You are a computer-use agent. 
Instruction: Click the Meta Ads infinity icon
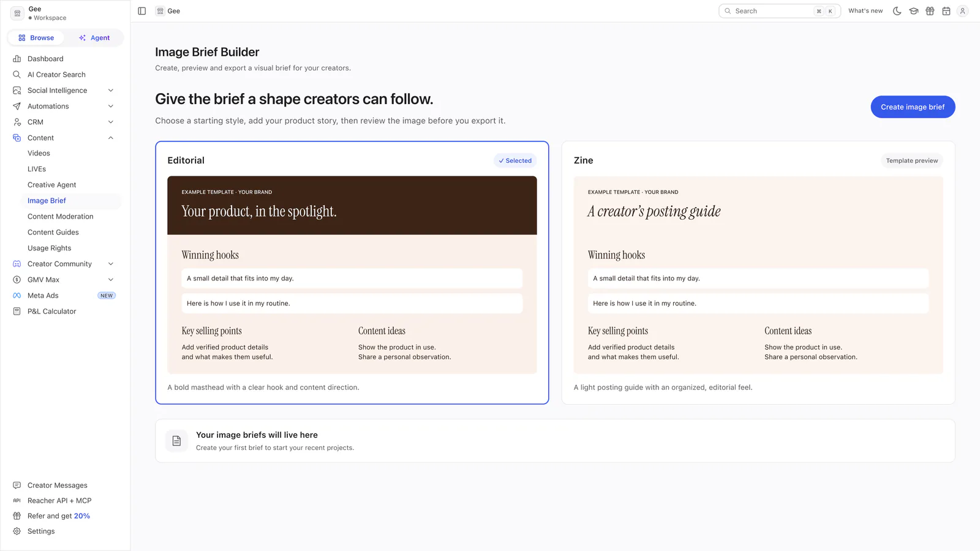[x=17, y=296]
